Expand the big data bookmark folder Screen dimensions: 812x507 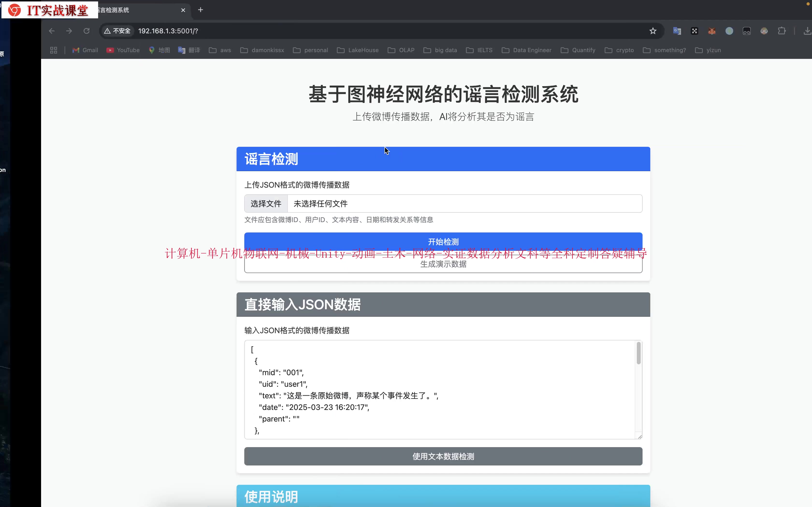click(x=440, y=50)
